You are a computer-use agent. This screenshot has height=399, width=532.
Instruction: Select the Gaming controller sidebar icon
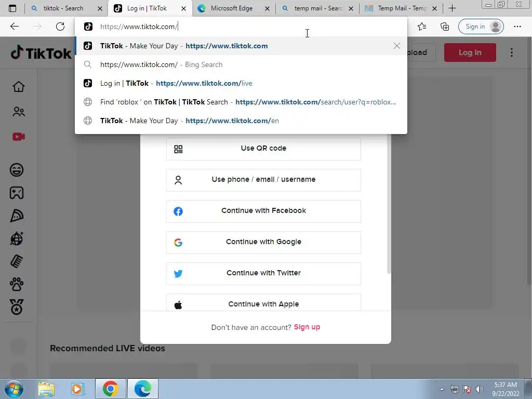(x=17, y=193)
